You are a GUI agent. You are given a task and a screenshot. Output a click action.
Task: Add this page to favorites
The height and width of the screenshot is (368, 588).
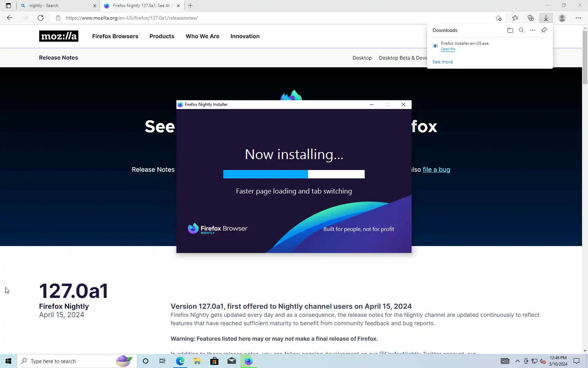498,18
